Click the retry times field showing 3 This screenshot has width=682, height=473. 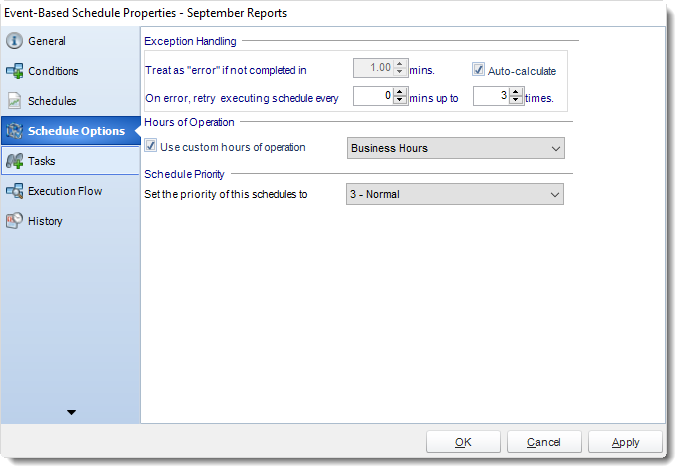point(491,96)
